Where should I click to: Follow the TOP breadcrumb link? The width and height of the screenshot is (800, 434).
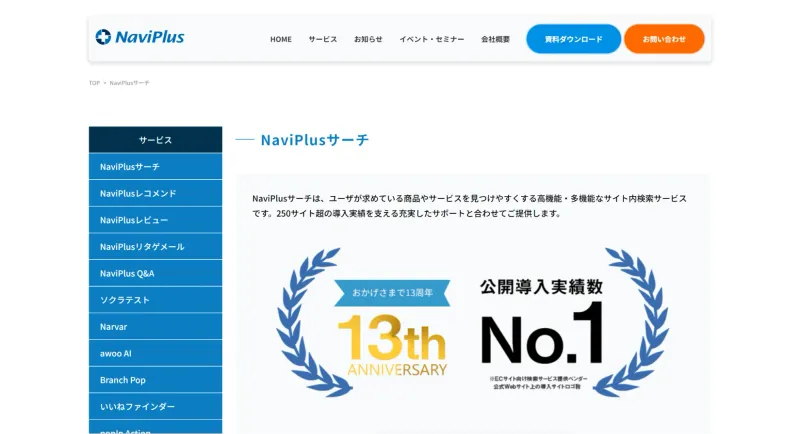[94, 83]
